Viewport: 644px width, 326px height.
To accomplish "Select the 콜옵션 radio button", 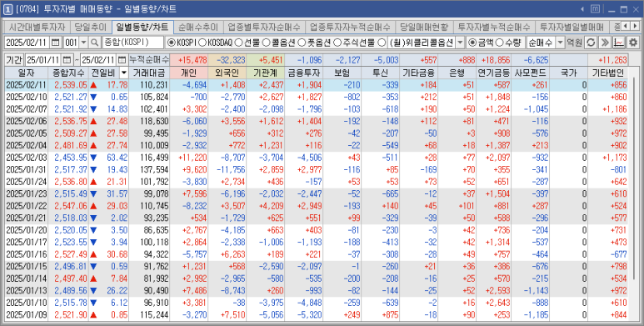I will pos(266,43).
